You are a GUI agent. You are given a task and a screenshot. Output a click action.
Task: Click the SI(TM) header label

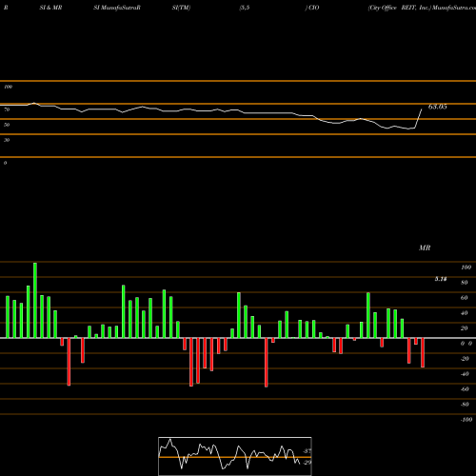[x=181, y=8]
